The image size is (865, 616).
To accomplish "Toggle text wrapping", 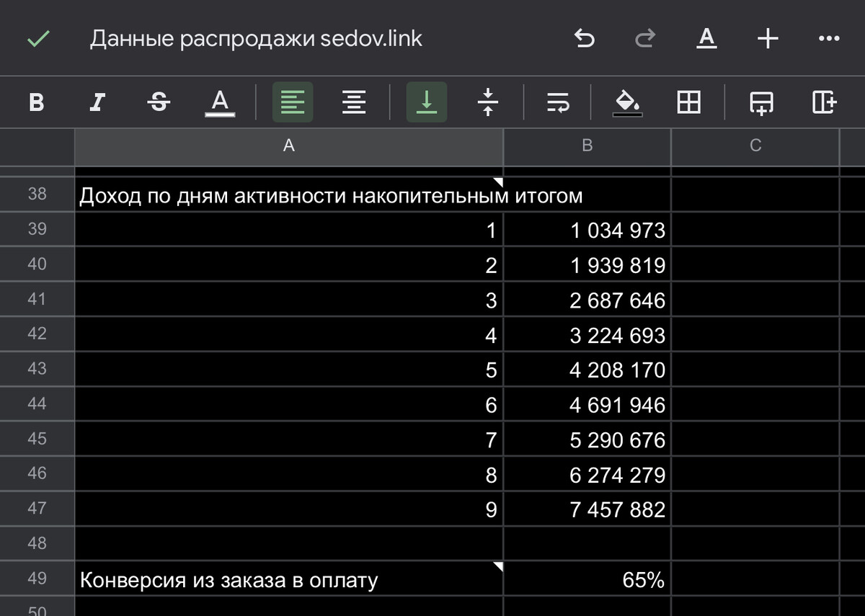I will [557, 102].
